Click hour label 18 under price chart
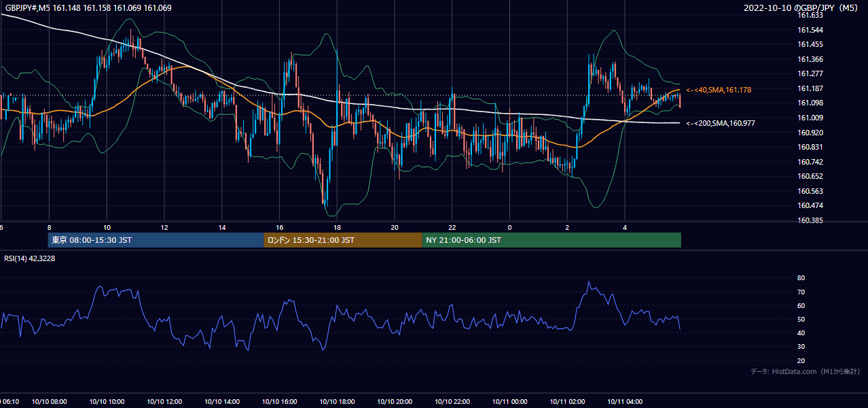The image size is (868, 408). coord(337,227)
